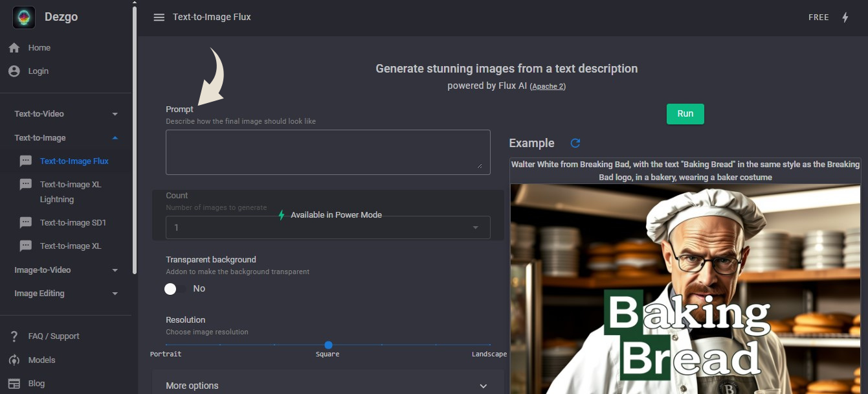
Task: Click the Resolution slider handle at Square
Action: pos(328,345)
